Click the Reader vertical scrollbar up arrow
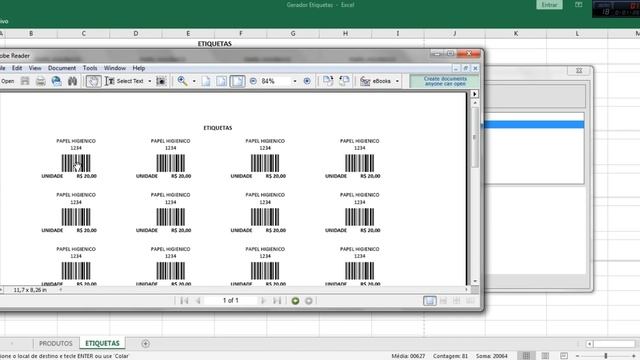 pos(475,103)
